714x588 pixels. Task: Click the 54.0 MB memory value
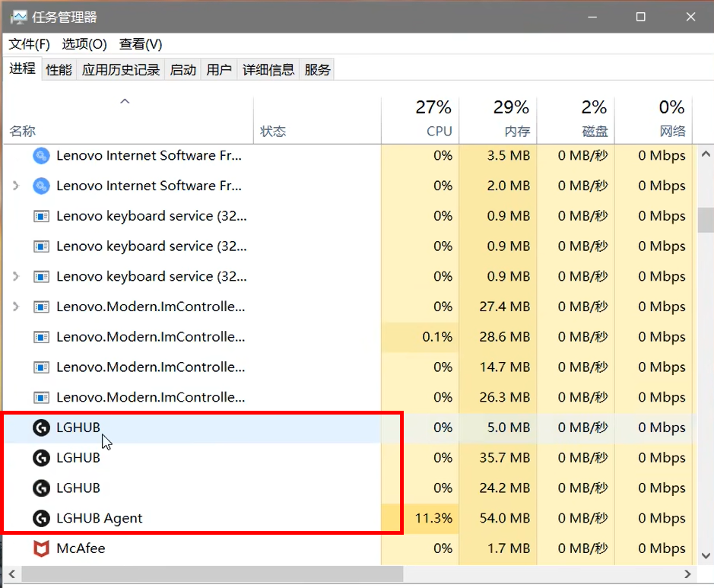coord(505,518)
